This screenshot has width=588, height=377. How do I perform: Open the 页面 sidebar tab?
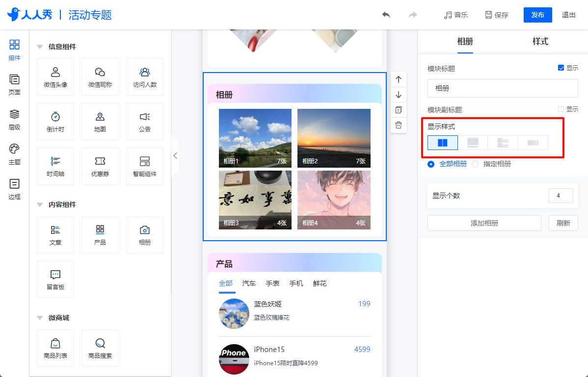pos(15,85)
